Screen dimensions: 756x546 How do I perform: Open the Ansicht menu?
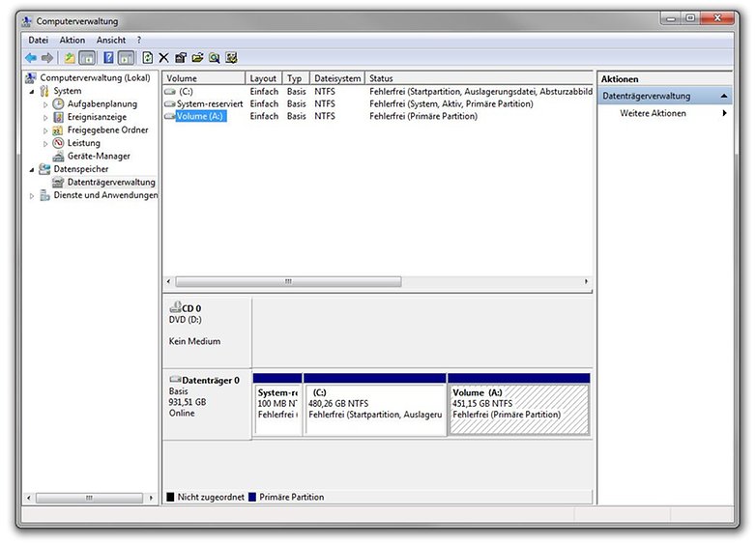pyautogui.click(x=111, y=40)
